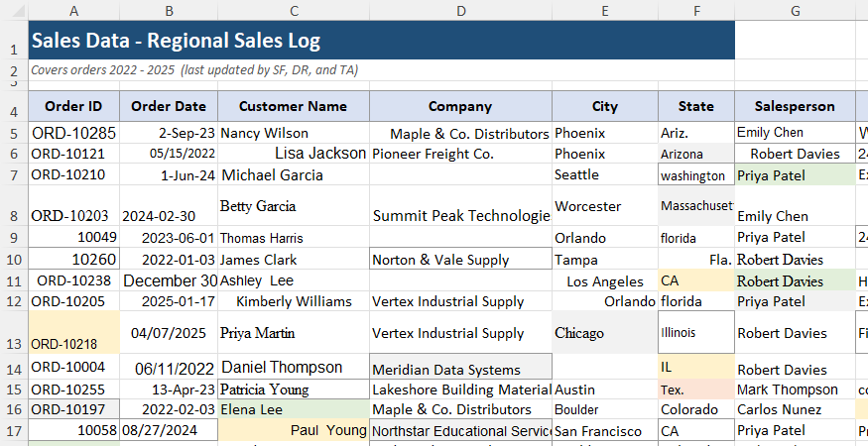Select the Tex. state cell
868x446 pixels.
pos(696,390)
